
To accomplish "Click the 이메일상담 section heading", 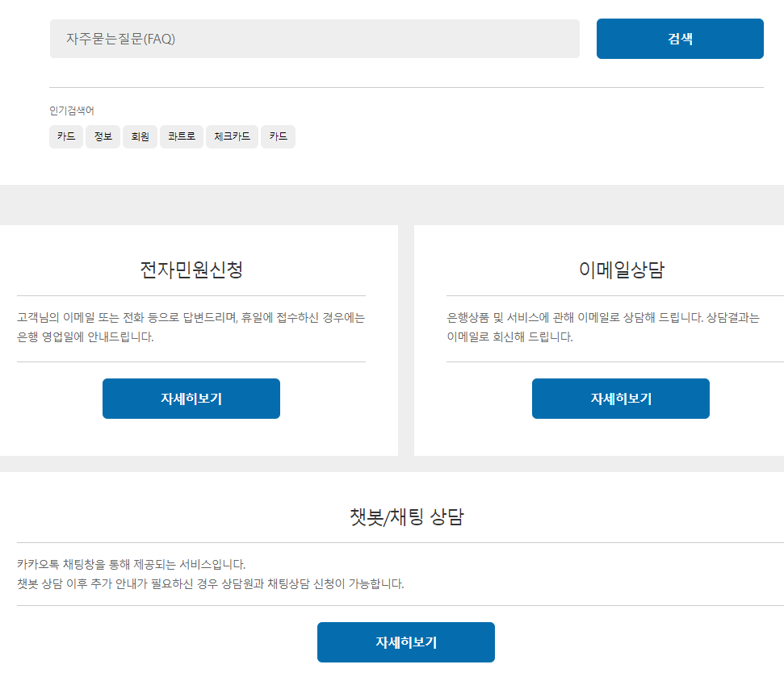I will point(620,270).
